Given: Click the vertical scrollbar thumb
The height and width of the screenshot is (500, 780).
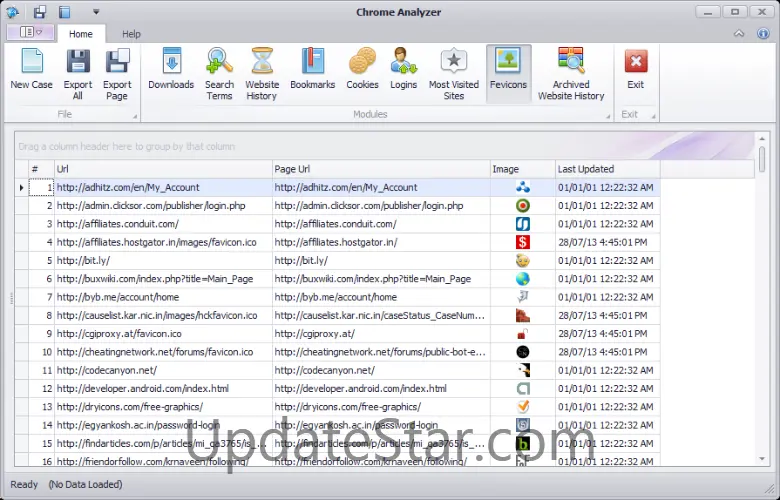Looking at the screenshot, I should tap(762, 159).
